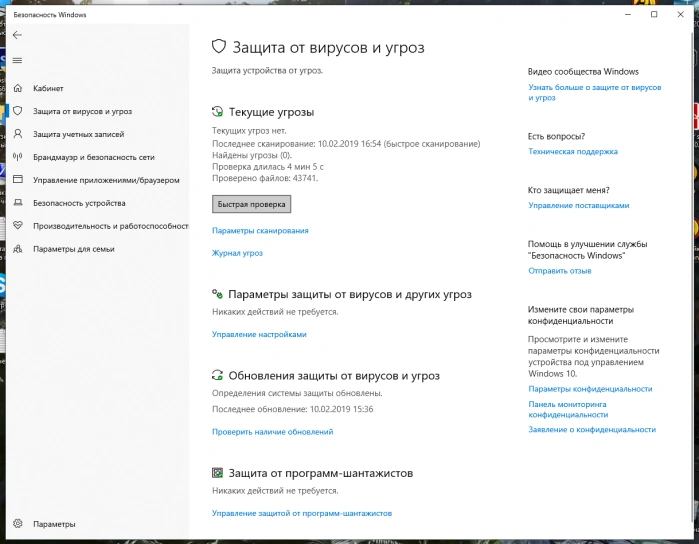Click 'Защита от программ-шантажистов' heading
Image resolution: width=699 pixels, height=544 pixels.
[x=321, y=473]
